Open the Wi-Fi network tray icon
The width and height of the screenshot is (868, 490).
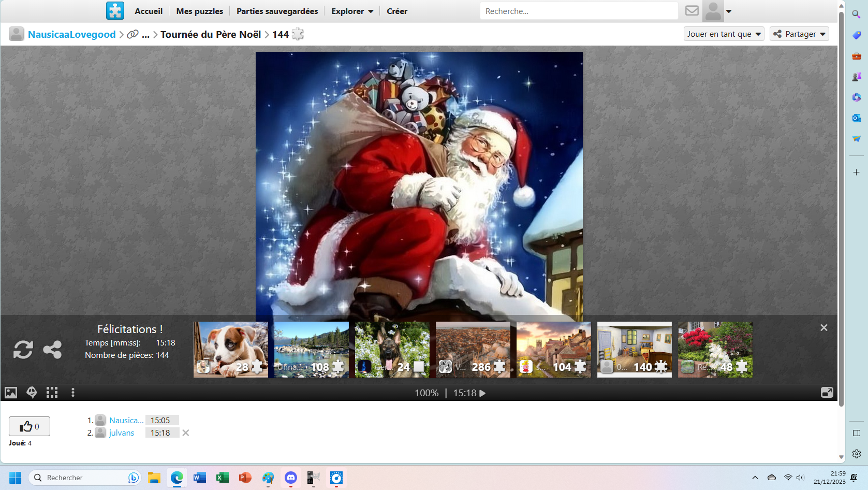coord(788,478)
